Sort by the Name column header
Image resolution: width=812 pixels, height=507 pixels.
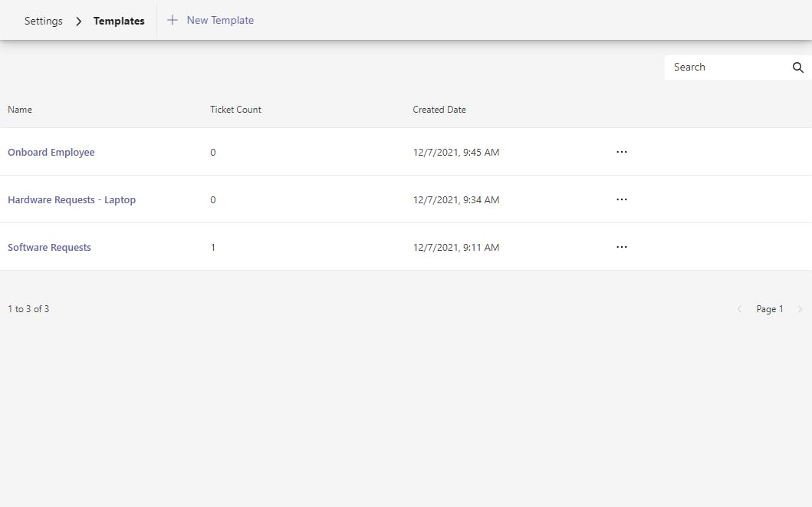pyautogui.click(x=20, y=110)
